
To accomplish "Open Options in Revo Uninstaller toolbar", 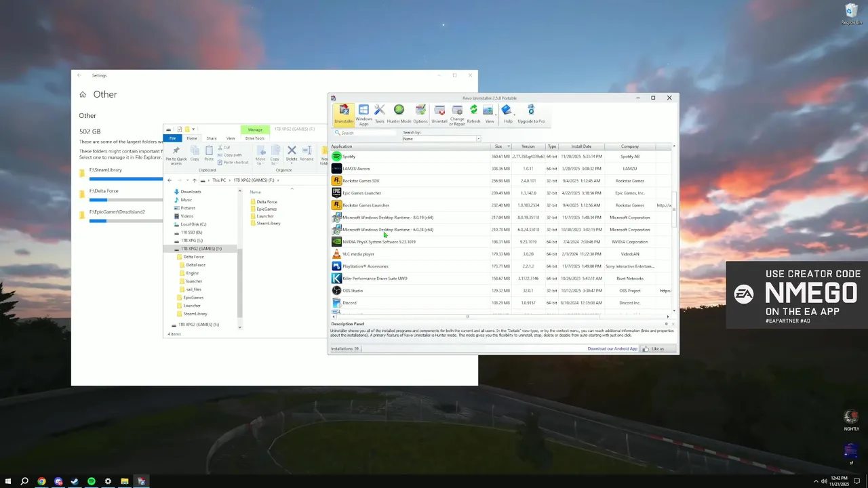I will pyautogui.click(x=420, y=114).
